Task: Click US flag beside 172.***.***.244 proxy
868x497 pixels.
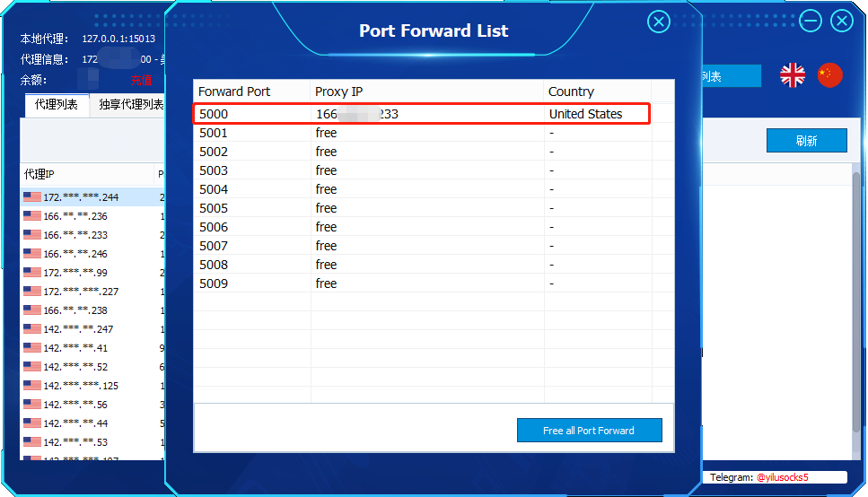Action: point(32,197)
